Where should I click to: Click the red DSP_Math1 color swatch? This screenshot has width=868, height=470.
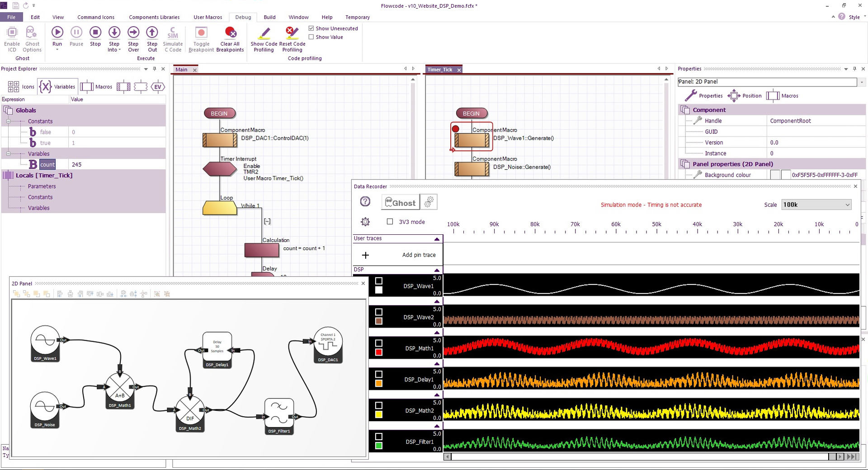[379, 352]
